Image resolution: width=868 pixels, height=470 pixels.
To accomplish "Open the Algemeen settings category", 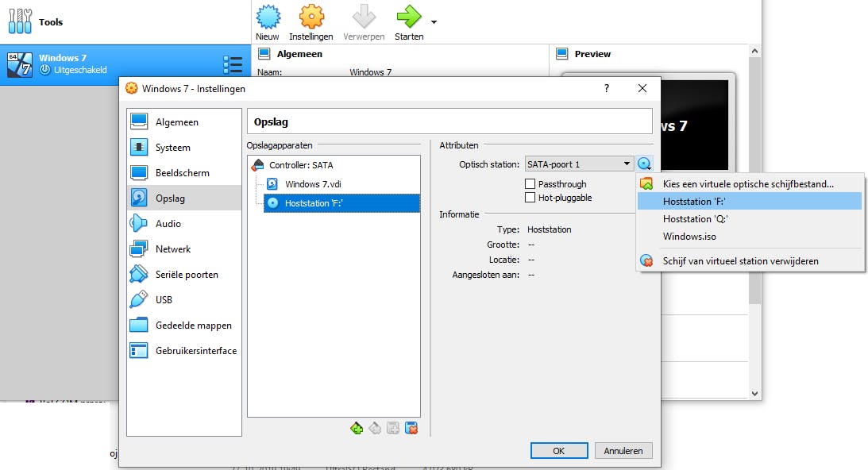I will pyautogui.click(x=183, y=121).
